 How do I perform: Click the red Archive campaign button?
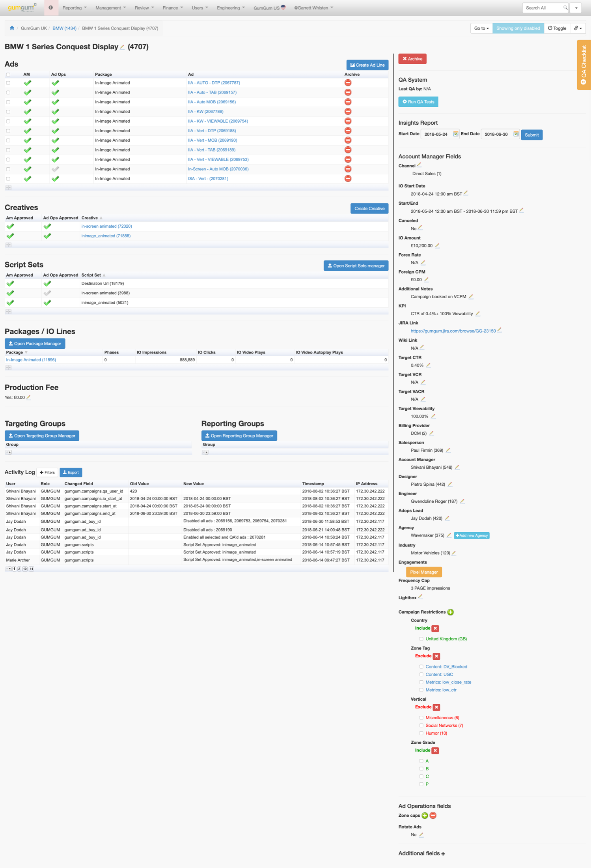412,59
